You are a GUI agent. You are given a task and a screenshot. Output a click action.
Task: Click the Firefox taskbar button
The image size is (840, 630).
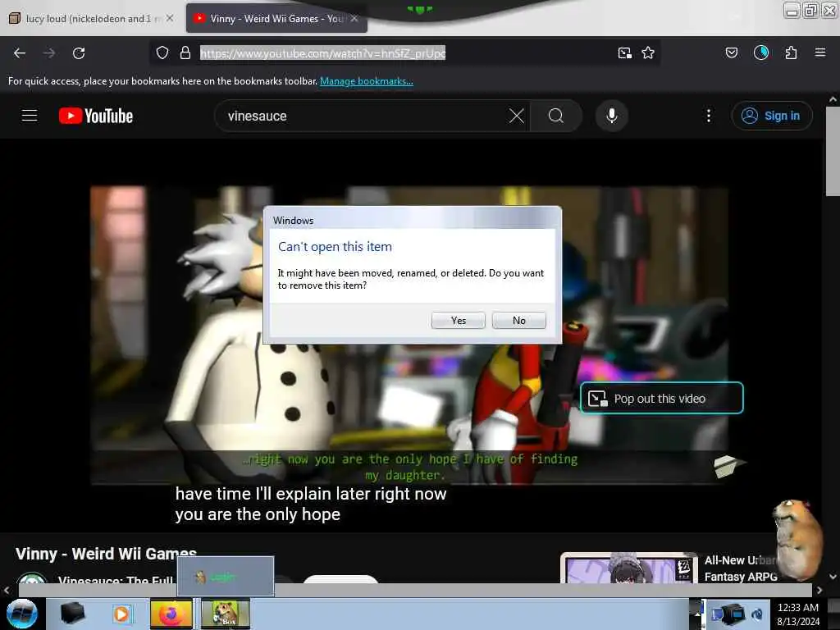point(171,614)
